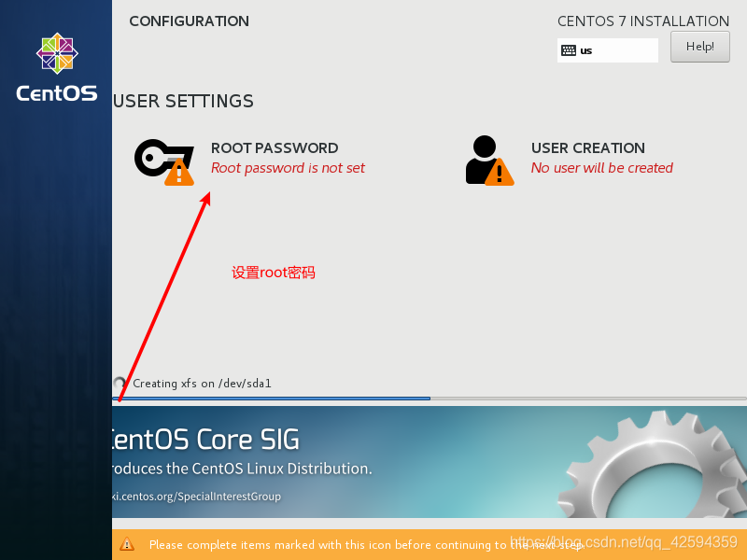Screen dimensions: 747x560
Task: Click the us keyboard layout field
Action: (x=608, y=50)
